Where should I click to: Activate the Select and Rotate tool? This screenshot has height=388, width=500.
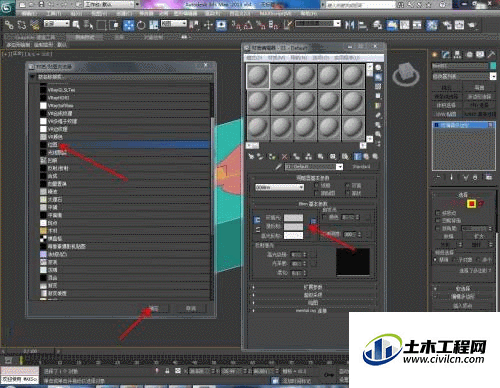tap(141, 25)
